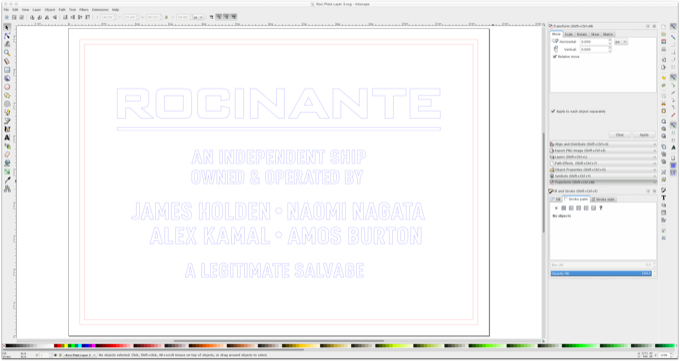Expand Path Effects panel

(x=603, y=164)
